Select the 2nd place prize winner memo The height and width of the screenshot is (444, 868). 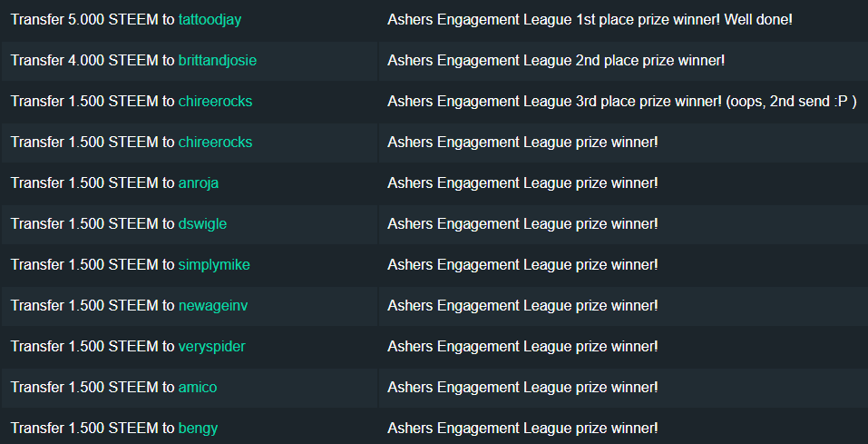pyautogui.click(x=556, y=61)
